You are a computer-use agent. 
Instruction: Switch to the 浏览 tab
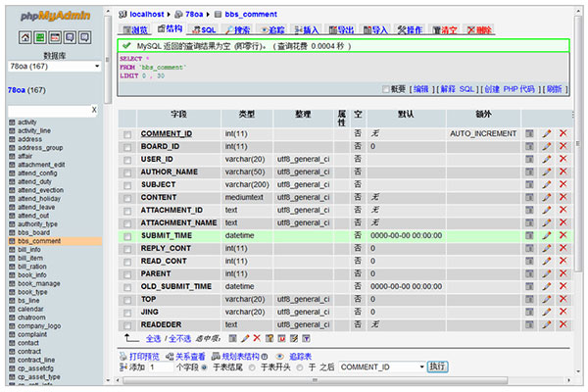pyautogui.click(x=135, y=30)
